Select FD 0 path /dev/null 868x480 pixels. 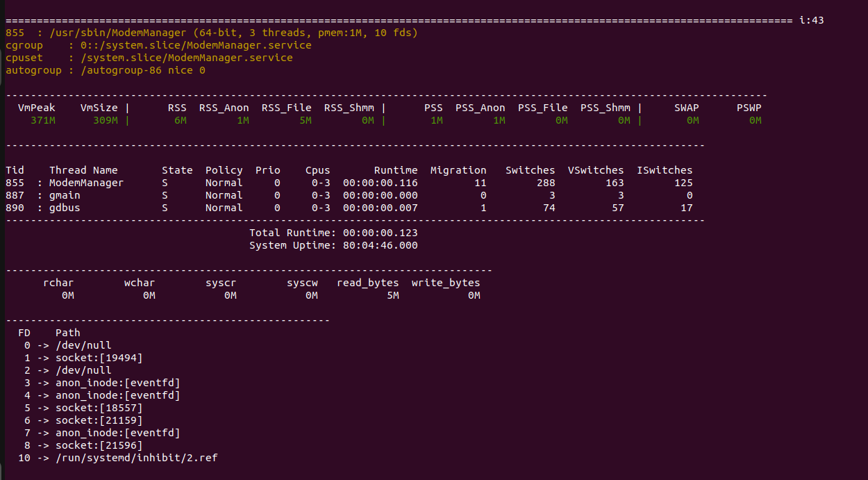[83, 345]
